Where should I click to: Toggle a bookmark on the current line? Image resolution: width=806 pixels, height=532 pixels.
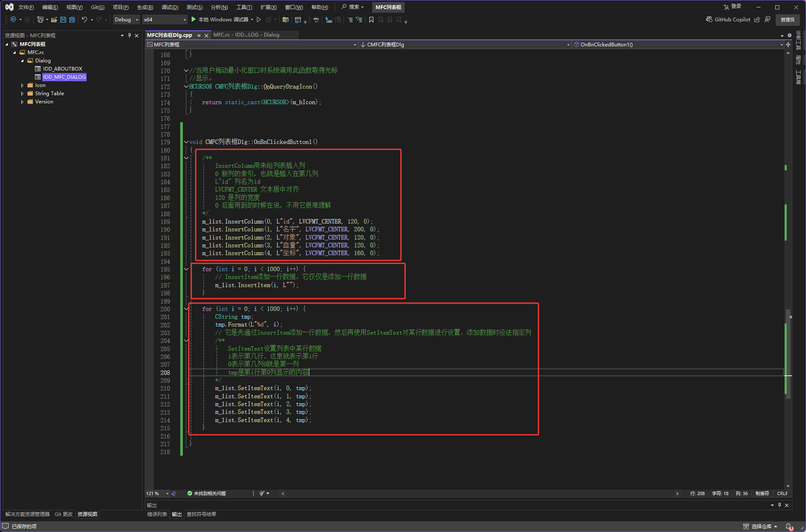(371, 20)
